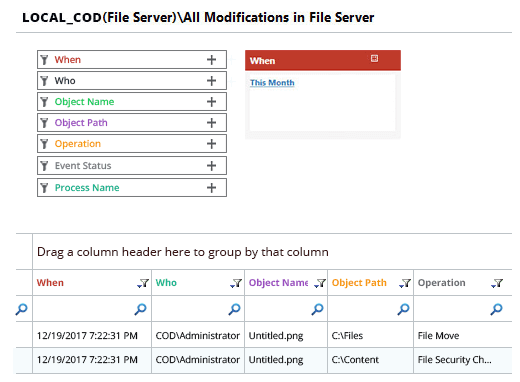
Task: Add an Event Status filter with the plus icon
Action: (x=211, y=166)
